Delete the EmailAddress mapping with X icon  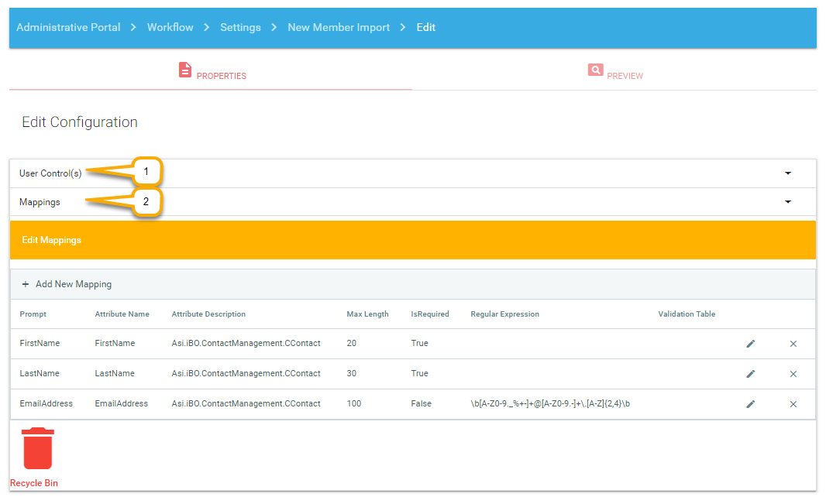[793, 404]
